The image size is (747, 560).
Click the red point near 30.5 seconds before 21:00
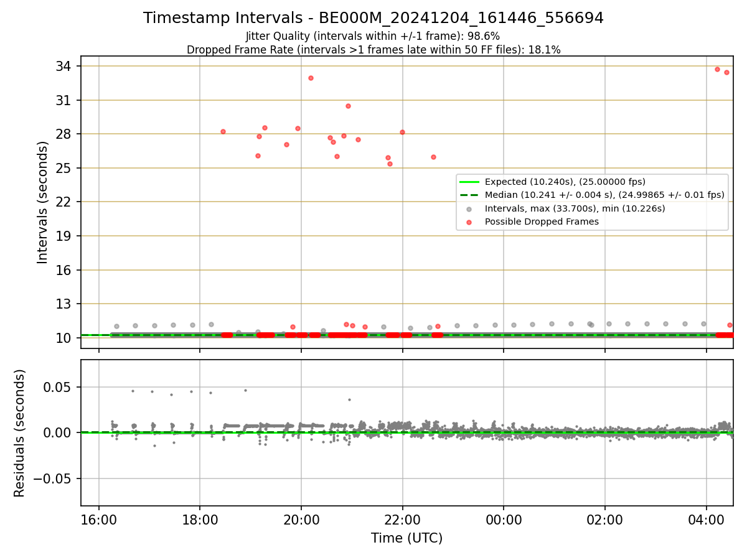point(348,106)
